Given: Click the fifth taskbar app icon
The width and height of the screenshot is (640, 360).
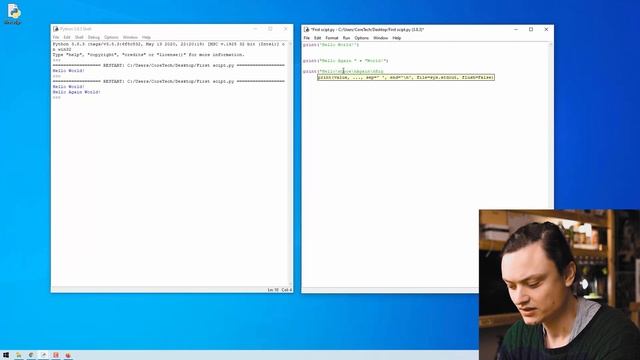Looking at the screenshot, I should pos(68,355).
